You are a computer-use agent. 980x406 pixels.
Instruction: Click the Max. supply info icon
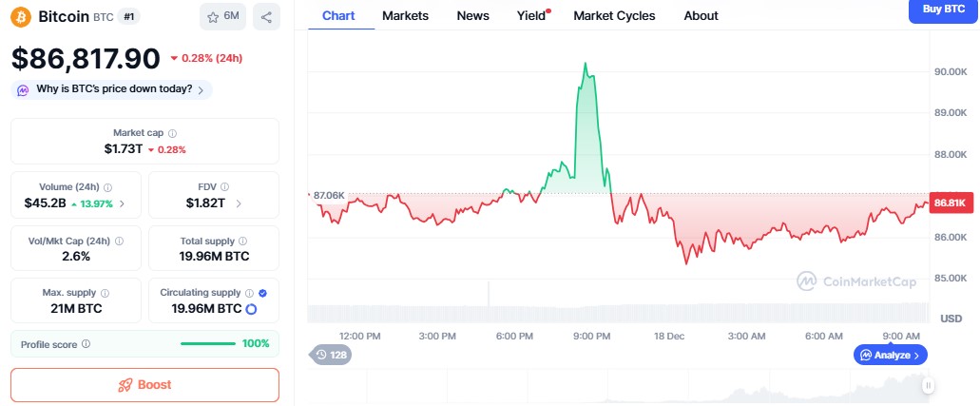tap(105, 294)
